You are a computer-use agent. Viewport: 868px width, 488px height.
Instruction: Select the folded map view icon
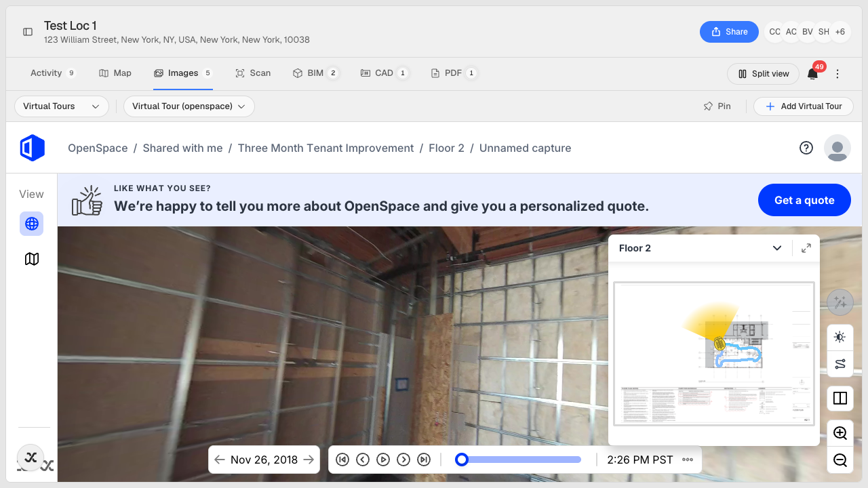point(31,259)
